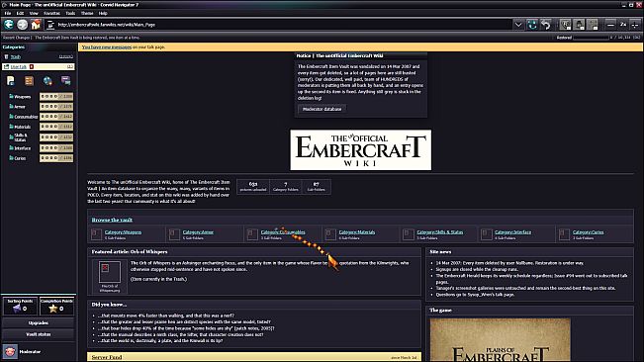Click the padlock toolbar icon
The image size is (644, 362).
click(x=579, y=25)
